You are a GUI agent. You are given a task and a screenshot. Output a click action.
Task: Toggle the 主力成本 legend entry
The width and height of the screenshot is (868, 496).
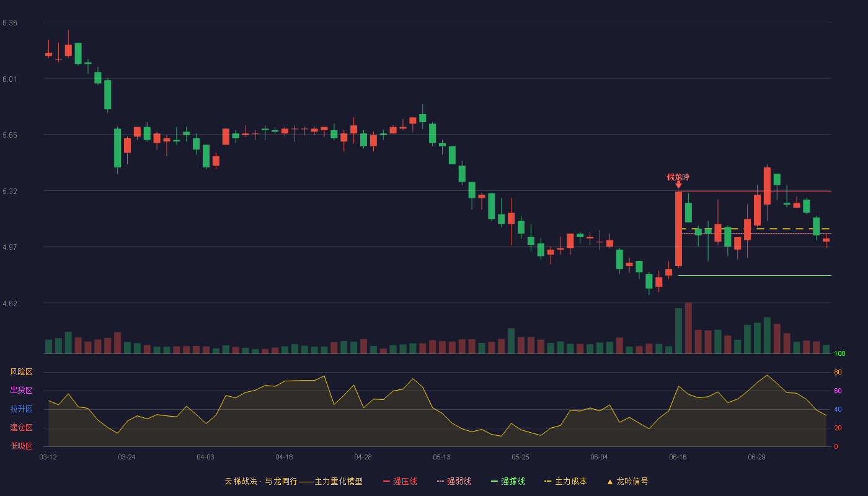565,481
